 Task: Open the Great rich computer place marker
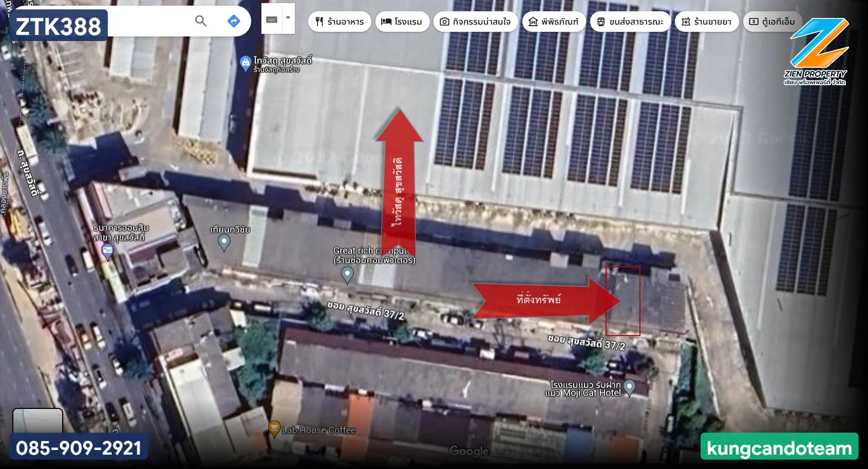coord(347,276)
